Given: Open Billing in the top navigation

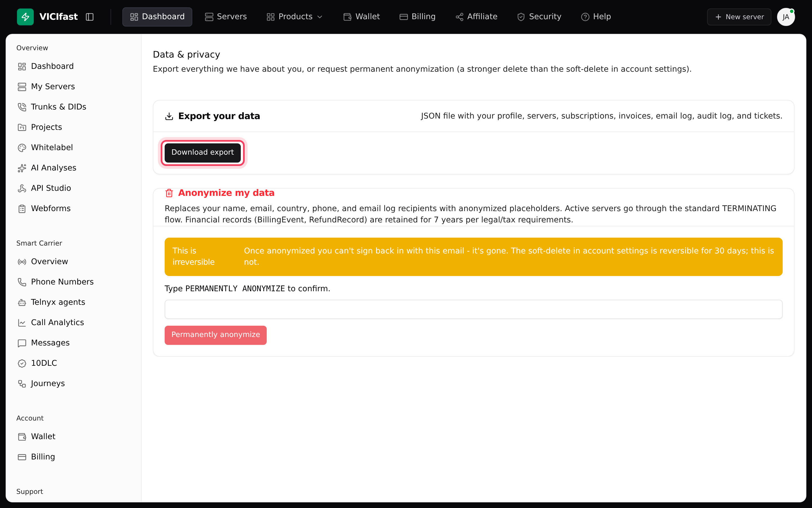Looking at the screenshot, I should (417, 17).
